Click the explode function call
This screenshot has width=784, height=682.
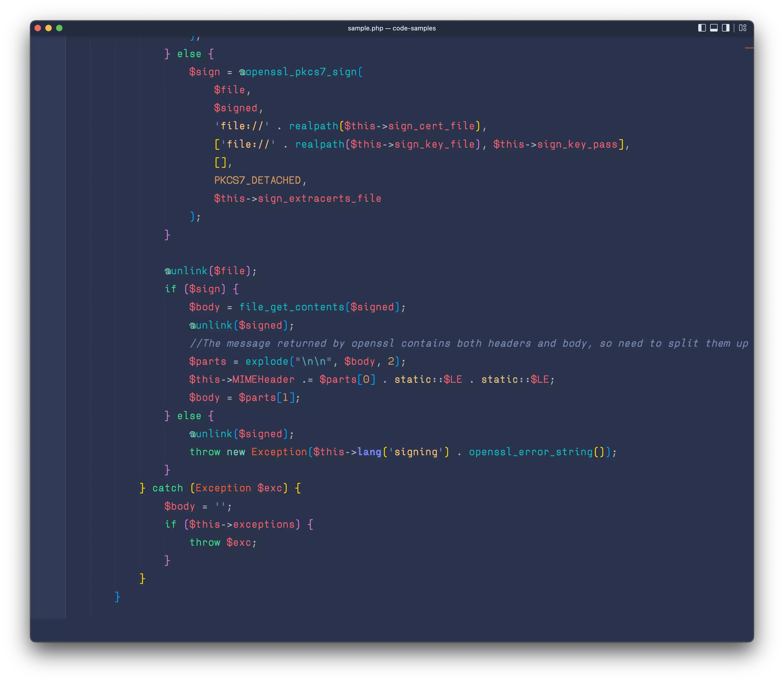[x=267, y=361]
